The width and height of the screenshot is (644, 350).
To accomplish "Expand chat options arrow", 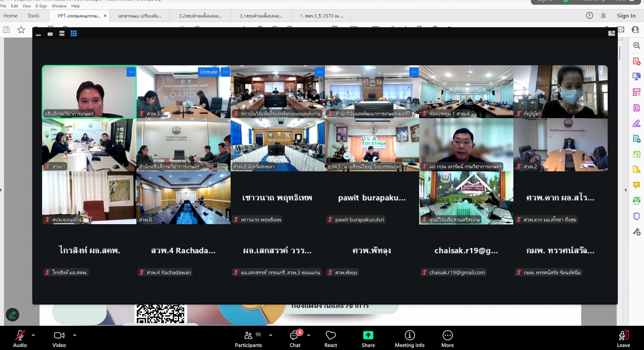I will coord(308,335).
